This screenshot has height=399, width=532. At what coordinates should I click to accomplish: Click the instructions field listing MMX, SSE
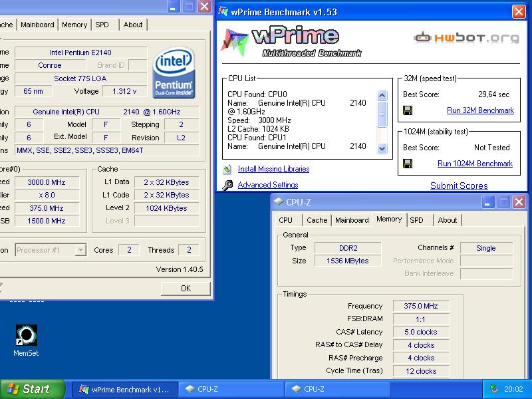(x=107, y=150)
